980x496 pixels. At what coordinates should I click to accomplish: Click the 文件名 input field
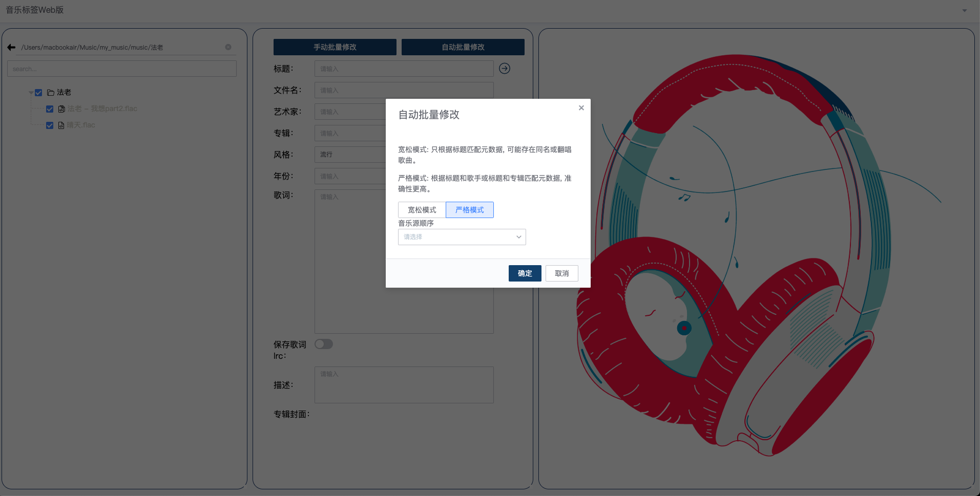click(404, 90)
